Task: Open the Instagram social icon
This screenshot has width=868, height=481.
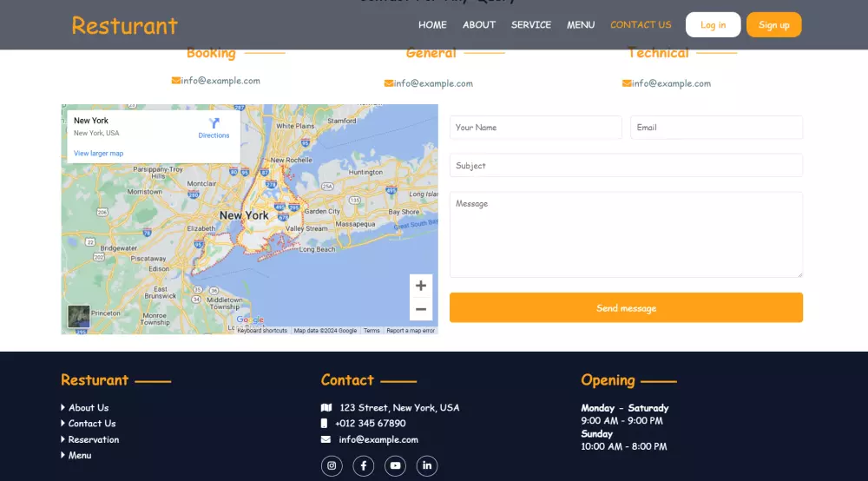Action: click(x=332, y=465)
